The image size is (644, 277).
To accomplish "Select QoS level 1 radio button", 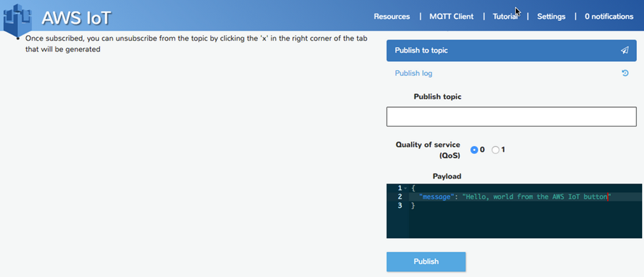I will tap(495, 150).
